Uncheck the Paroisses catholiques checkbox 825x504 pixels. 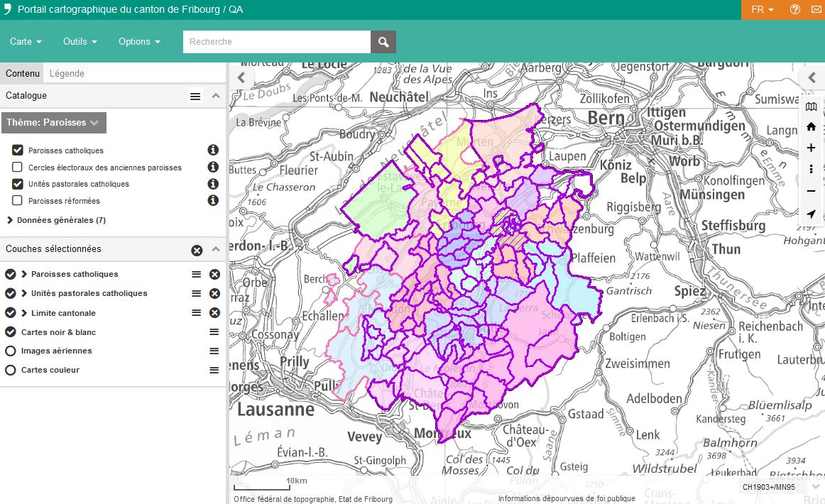click(x=18, y=150)
